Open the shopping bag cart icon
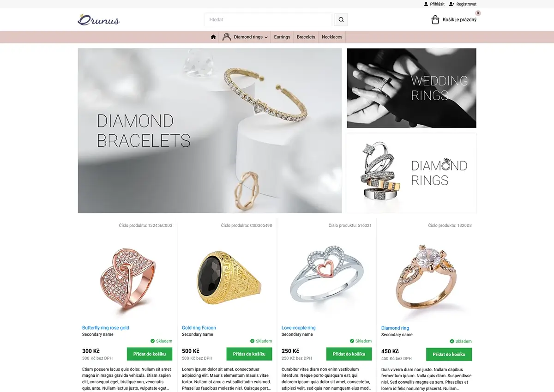554x392 pixels. (435, 20)
